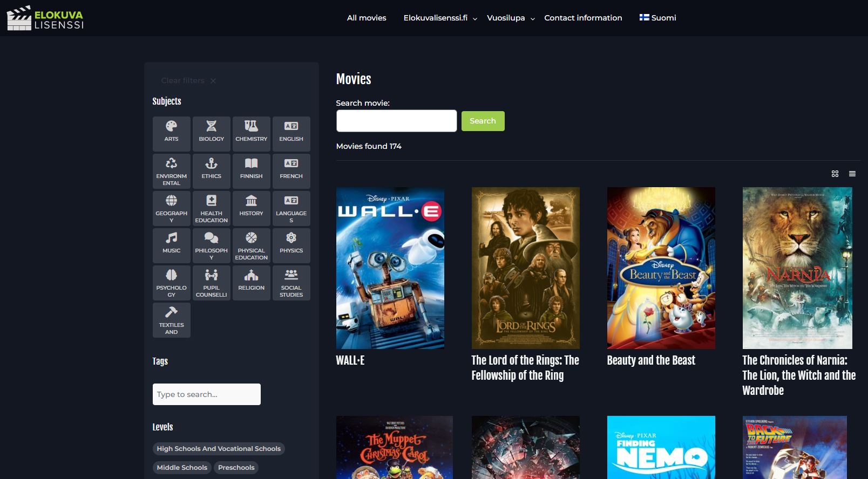Select the History subject filter

pyautogui.click(x=251, y=208)
